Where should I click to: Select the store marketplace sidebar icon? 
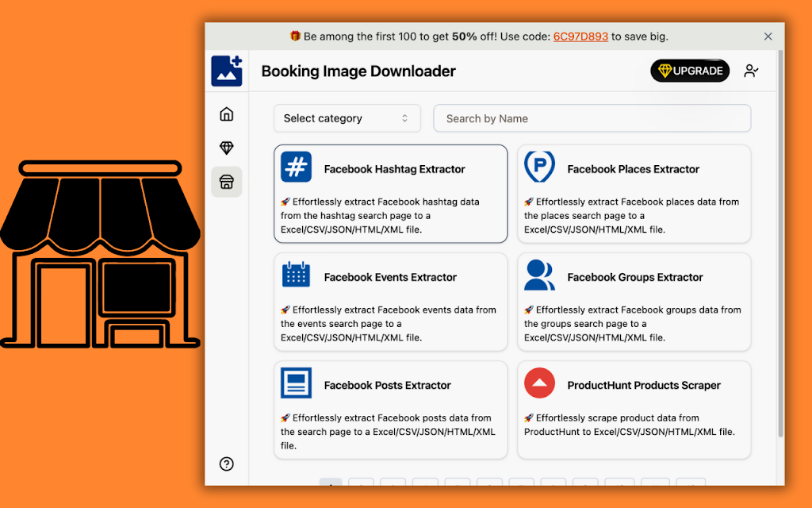click(x=226, y=182)
